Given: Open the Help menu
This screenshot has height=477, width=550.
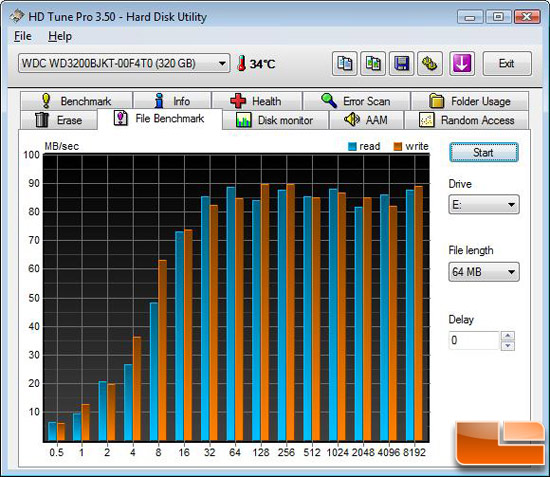Looking at the screenshot, I should click(x=60, y=36).
